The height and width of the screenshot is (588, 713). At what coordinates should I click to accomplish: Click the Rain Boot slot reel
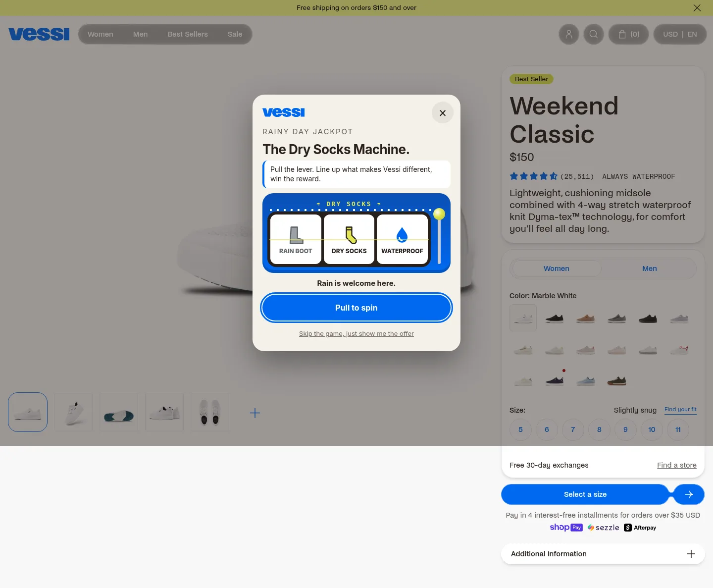[x=296, y=239]
